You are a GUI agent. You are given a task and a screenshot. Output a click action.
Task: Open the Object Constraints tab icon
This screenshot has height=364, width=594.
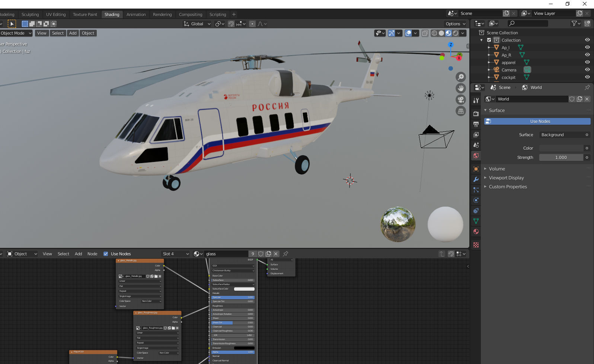(476, 210)
